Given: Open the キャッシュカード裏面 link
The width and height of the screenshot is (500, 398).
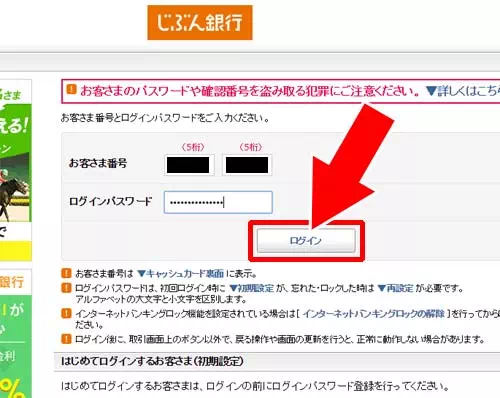Looking at the screenshot, I should click(x=181, y=274).
